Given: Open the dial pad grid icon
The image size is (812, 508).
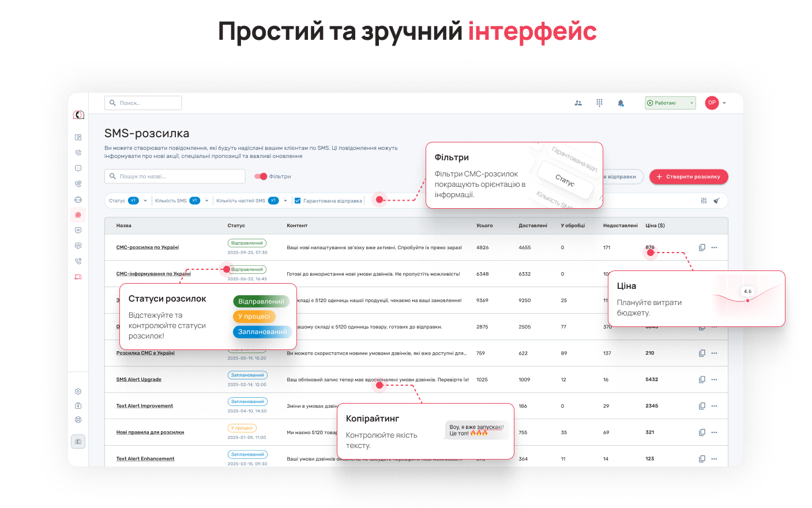Looking at the screenshot, I should pos(599,103).
